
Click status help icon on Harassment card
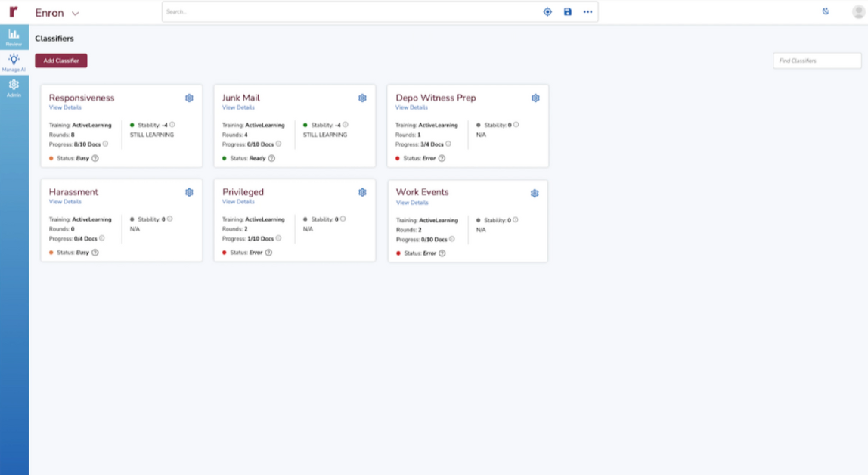(x=95, y=253)
